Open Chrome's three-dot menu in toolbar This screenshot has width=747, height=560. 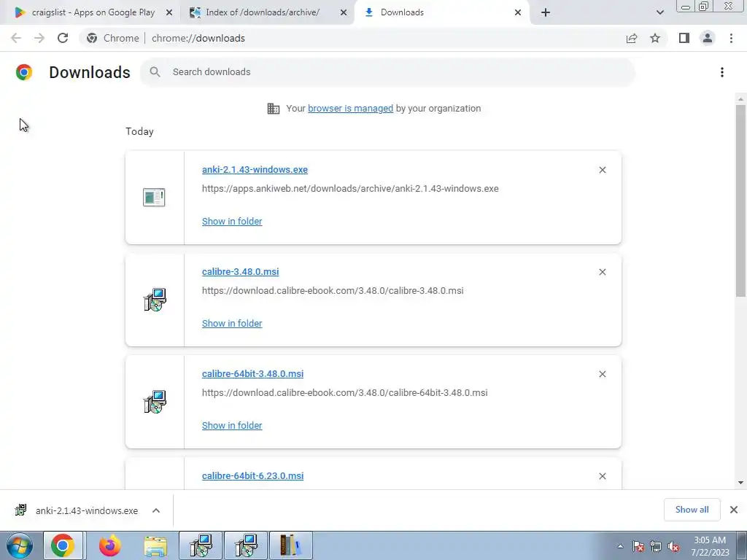tap(731, 38)
